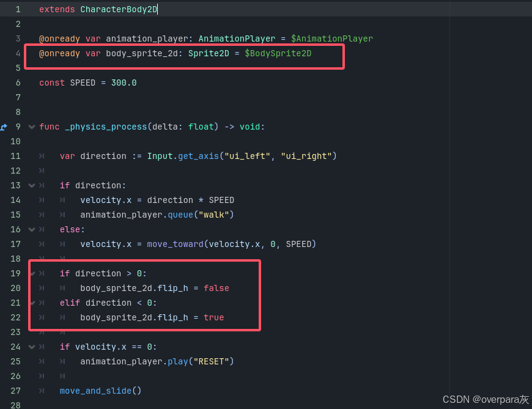
Task: Select the $AnimationPlayer node reference
Action: pyautogui.click(x=332, y=39)
